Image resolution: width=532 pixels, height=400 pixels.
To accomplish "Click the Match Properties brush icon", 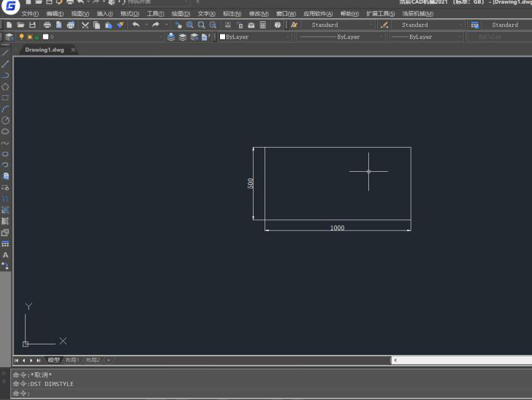I will click(121, 25).
